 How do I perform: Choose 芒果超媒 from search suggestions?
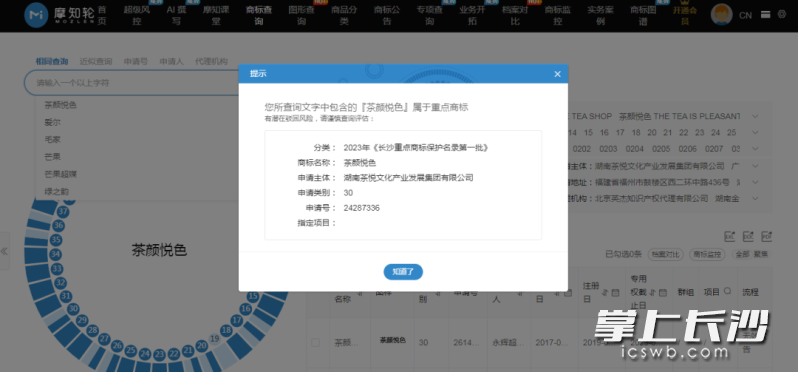tap(60, 174)
